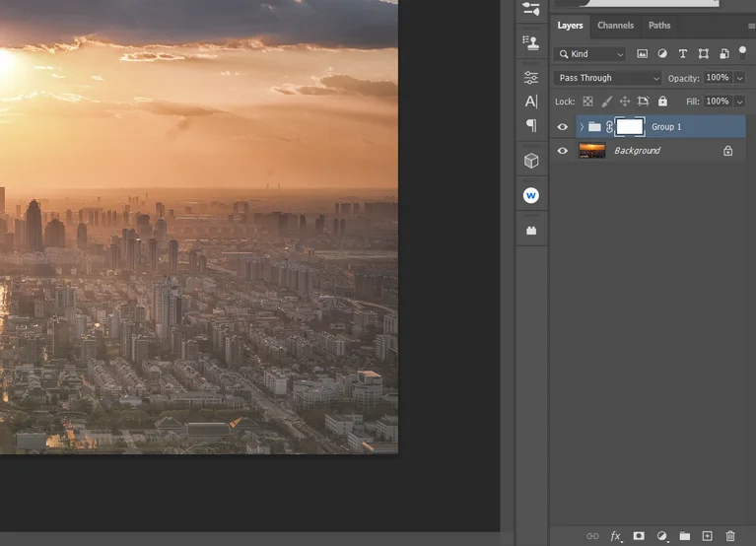The height and width of the screenshot is (546, 756).
Task: Switch to the Paths tab
Action: point(659,26)
